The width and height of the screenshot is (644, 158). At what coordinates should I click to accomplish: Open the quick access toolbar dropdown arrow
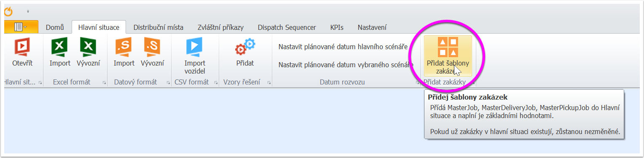pos(28,11)
